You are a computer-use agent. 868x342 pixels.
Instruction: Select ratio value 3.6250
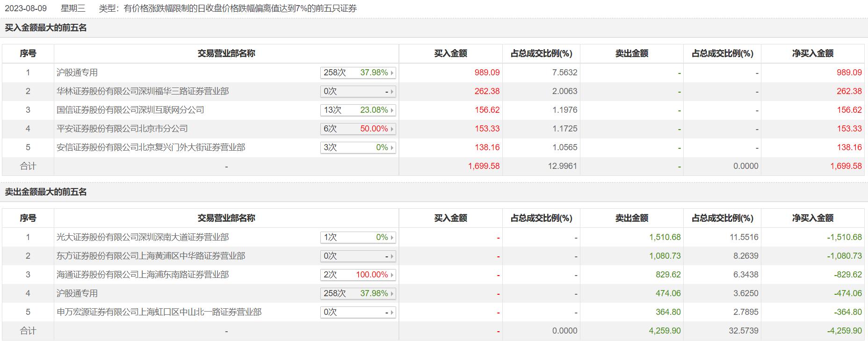pyautogui.click(x=745, y=293)
